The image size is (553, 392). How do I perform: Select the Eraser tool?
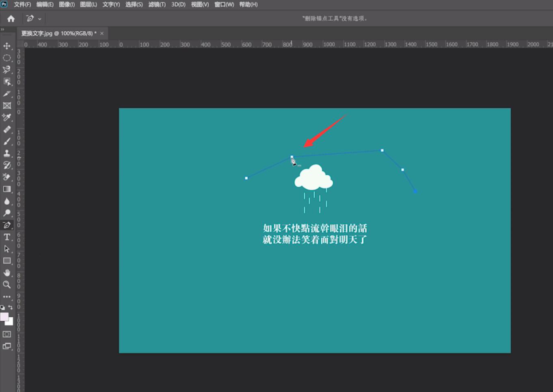[7, 177]
